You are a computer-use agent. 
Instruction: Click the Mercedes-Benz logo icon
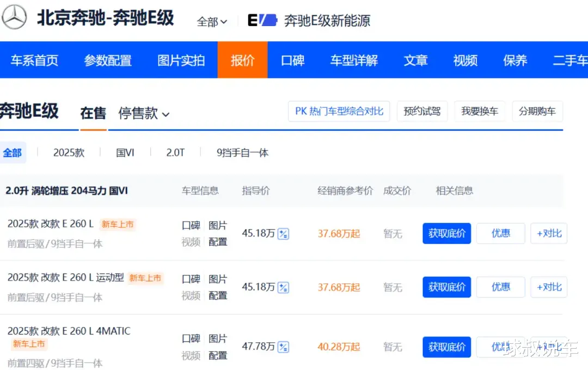click(14, 16)
